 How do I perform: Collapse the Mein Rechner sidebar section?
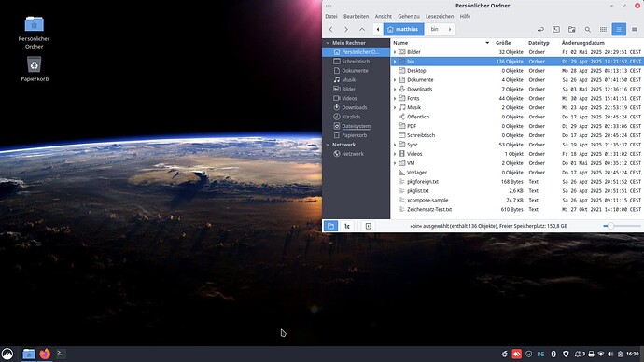[x=328, y=43]
